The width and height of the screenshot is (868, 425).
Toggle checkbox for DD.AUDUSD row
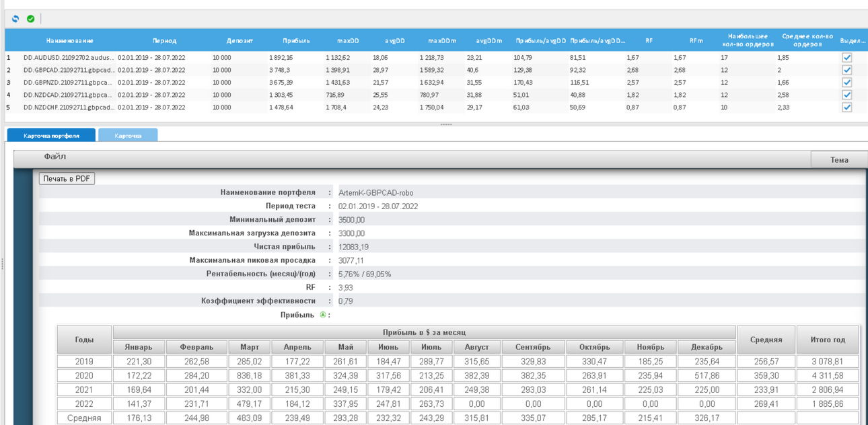click(x=846, y=58)
